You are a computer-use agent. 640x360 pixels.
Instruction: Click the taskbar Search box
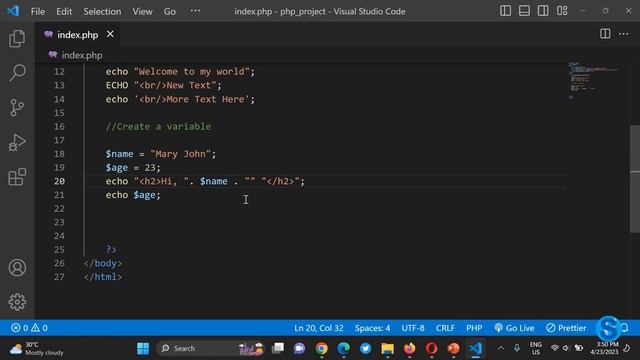210,349
